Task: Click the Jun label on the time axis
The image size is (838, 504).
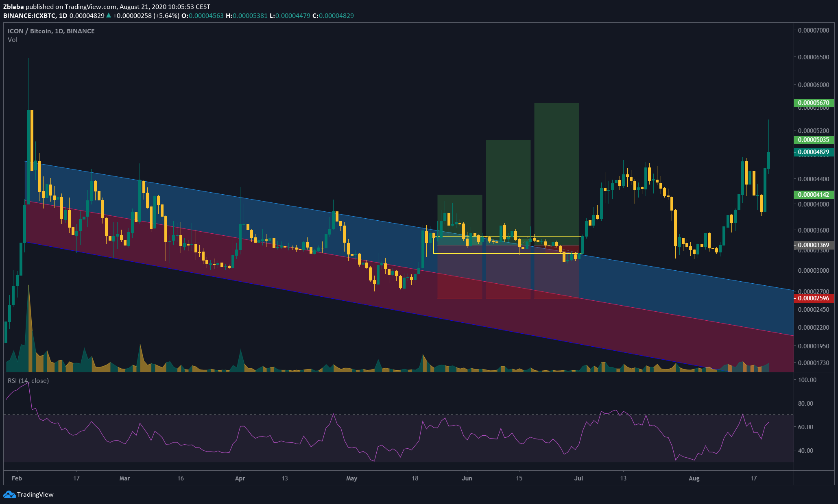Action: click(x=467, y=478)
